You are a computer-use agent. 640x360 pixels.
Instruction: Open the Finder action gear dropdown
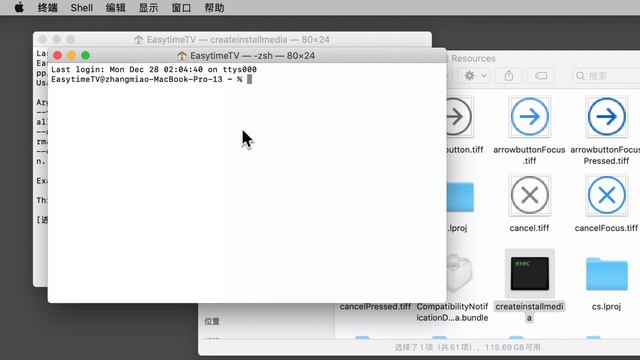click(474, 76)
